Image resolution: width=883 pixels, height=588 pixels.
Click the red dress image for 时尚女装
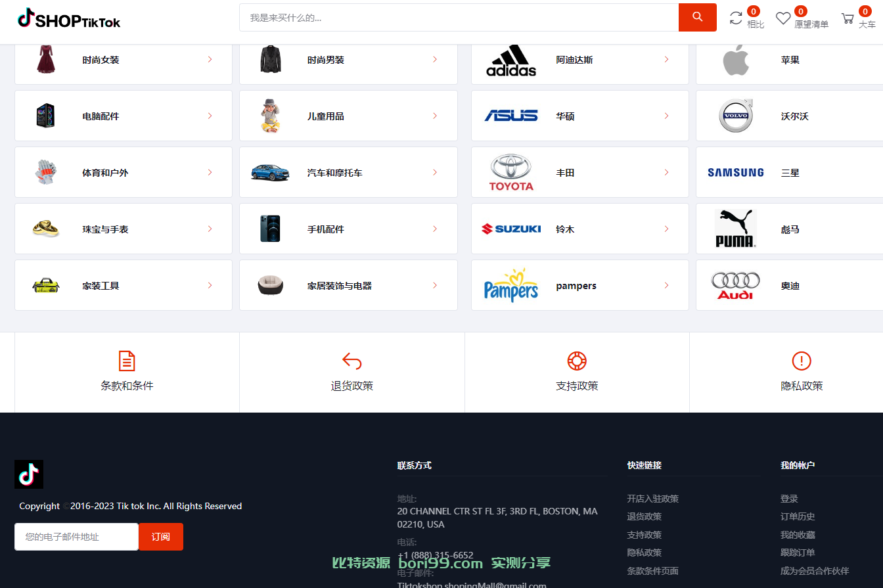[46, 59]
